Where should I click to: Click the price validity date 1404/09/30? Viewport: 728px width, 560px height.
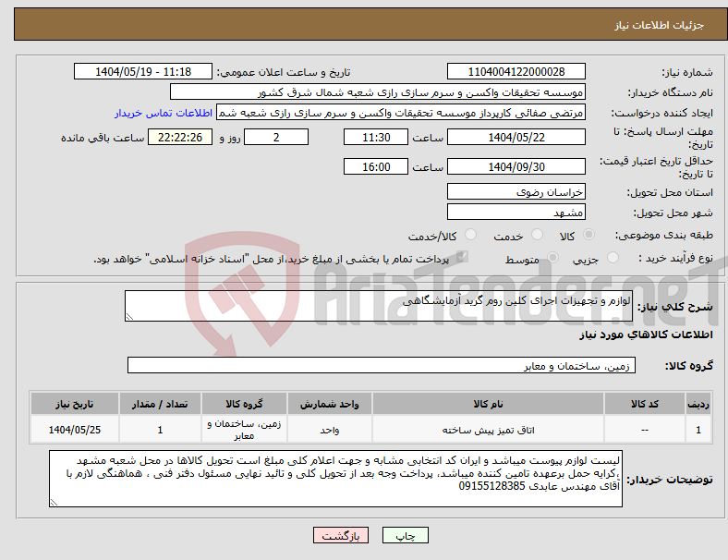pyautogui.click(x=516, y=166)
